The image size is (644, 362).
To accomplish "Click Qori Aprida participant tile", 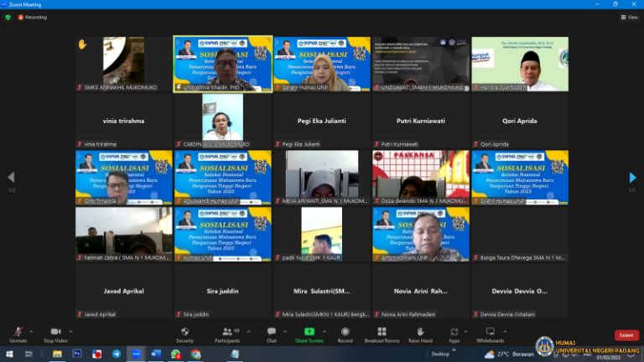I will pos(520,121).
